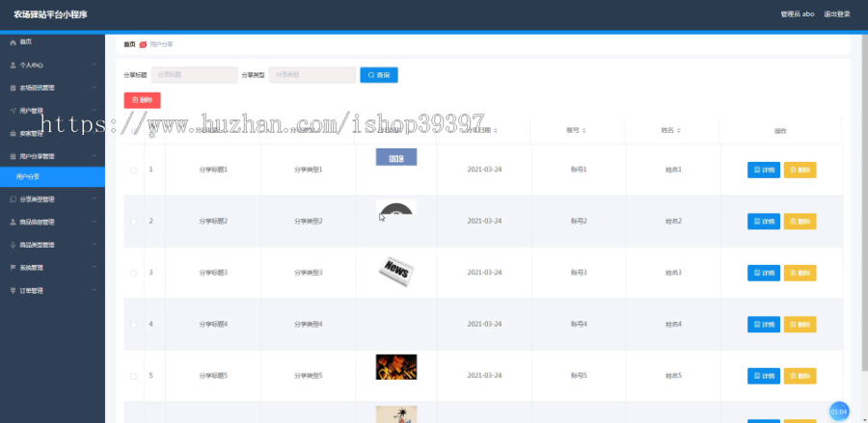The width and height of the screenshot is (868, 423).
Task: Click the 分享类型3 cell
Action: (x=309, y=273)
